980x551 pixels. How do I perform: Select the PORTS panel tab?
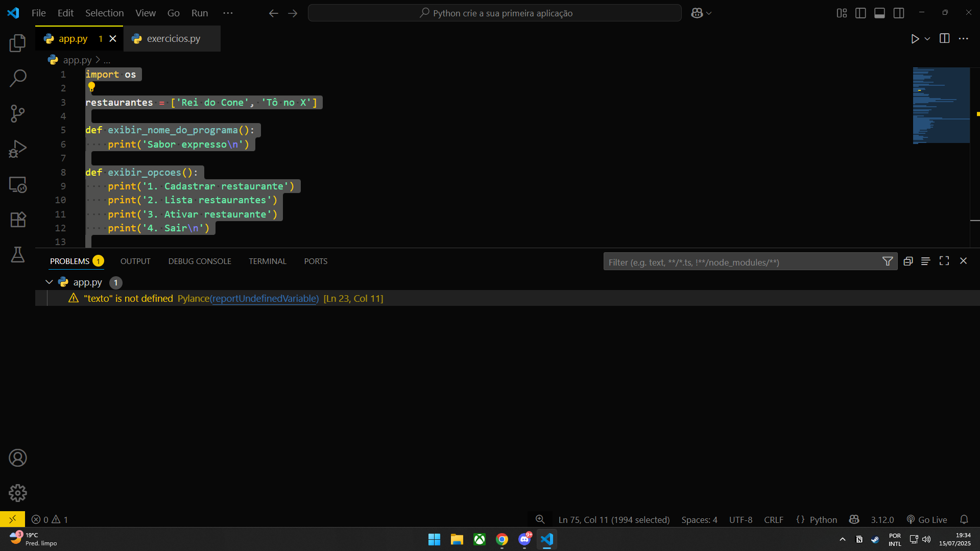pos(316,261)
